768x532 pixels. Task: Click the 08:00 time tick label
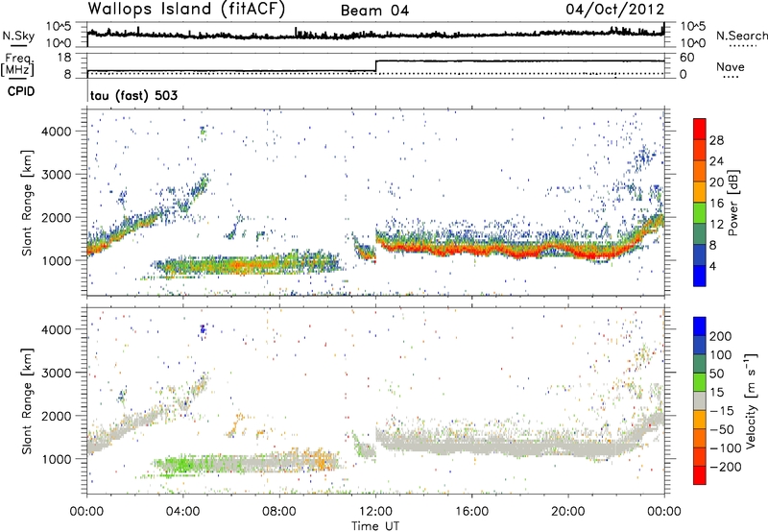pyautogui.click(x=279, y=512)
